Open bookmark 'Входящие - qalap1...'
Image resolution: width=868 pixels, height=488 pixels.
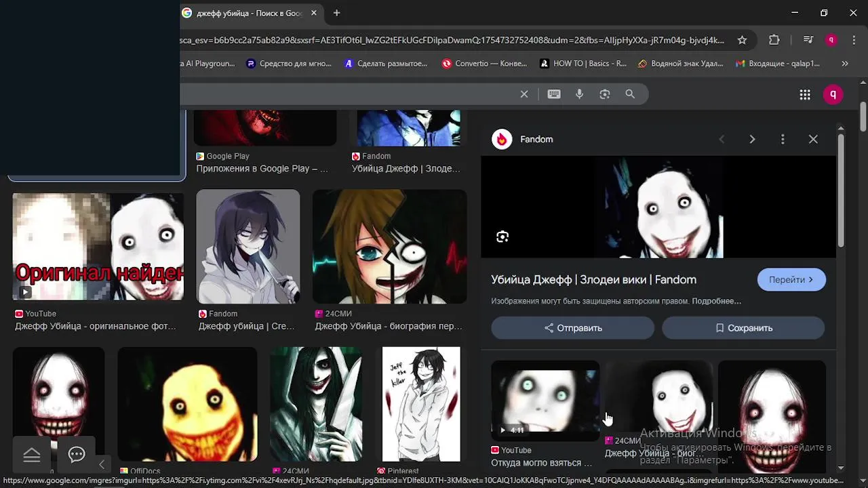point(778,64)
